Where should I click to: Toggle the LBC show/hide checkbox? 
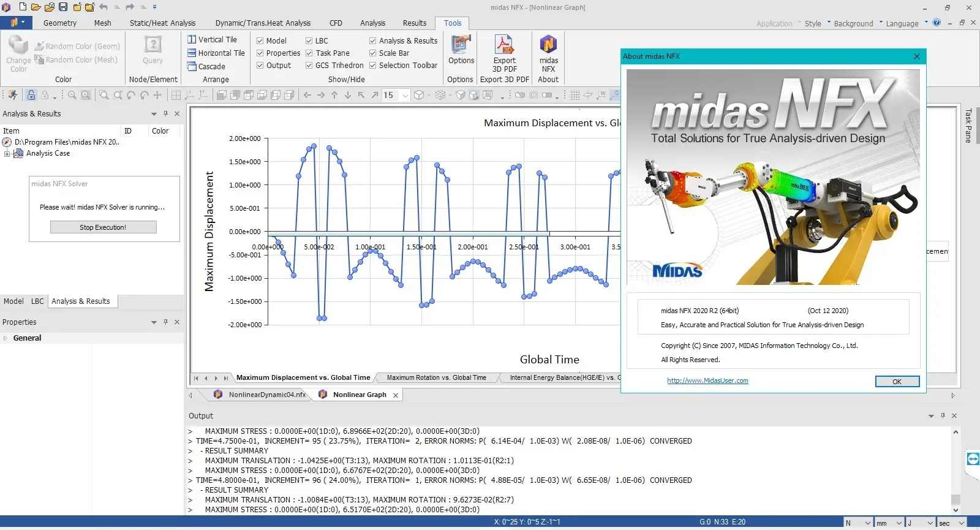click(x=309, y=41)
